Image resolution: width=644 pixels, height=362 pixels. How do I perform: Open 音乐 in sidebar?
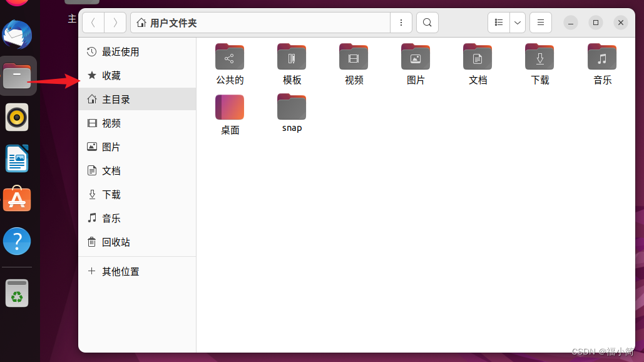[137, 218]
